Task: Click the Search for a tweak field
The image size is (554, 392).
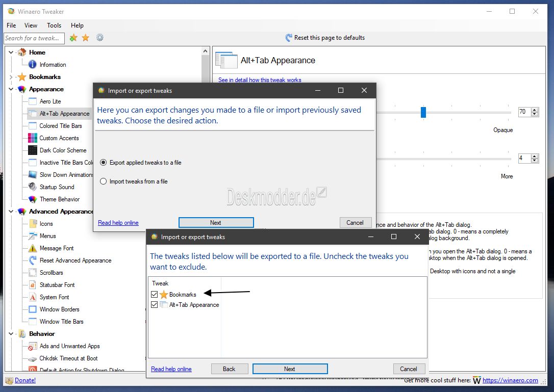Action: click(x=34, y=38)
